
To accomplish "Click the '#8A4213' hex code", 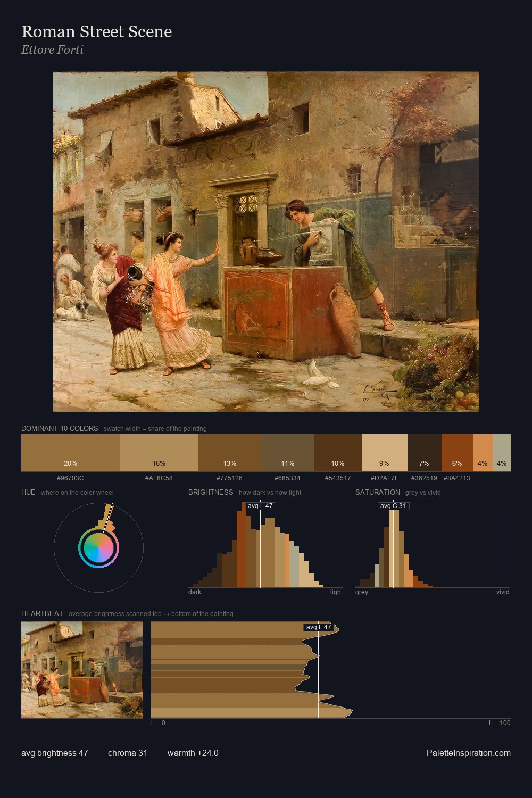I will (456, 478).
